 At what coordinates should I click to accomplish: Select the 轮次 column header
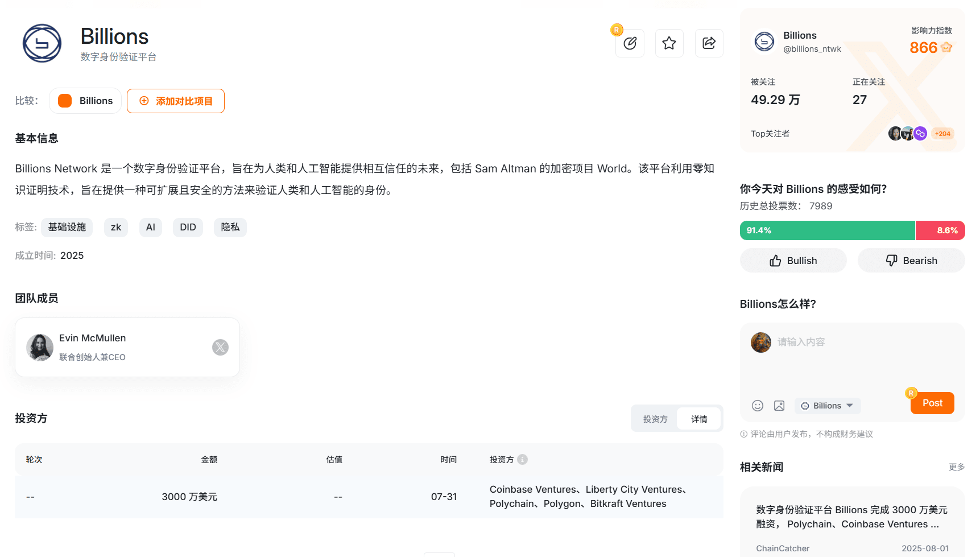(34, 459)
